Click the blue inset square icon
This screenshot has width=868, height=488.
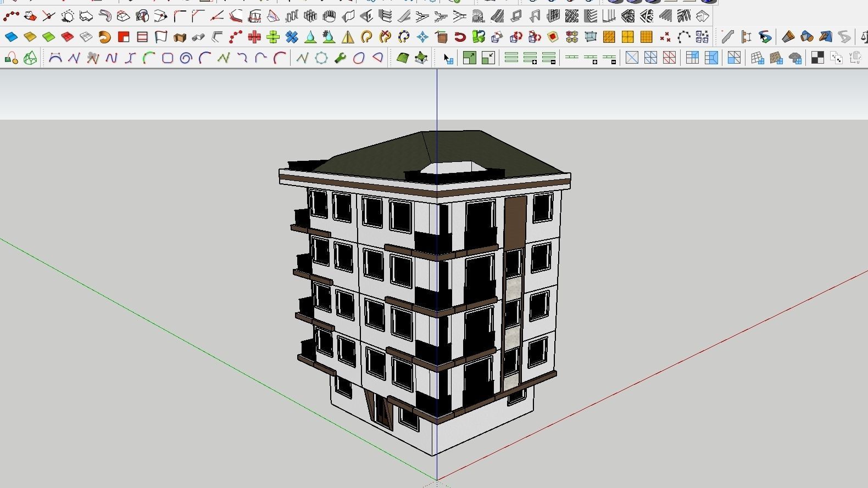tap(711, 57)
